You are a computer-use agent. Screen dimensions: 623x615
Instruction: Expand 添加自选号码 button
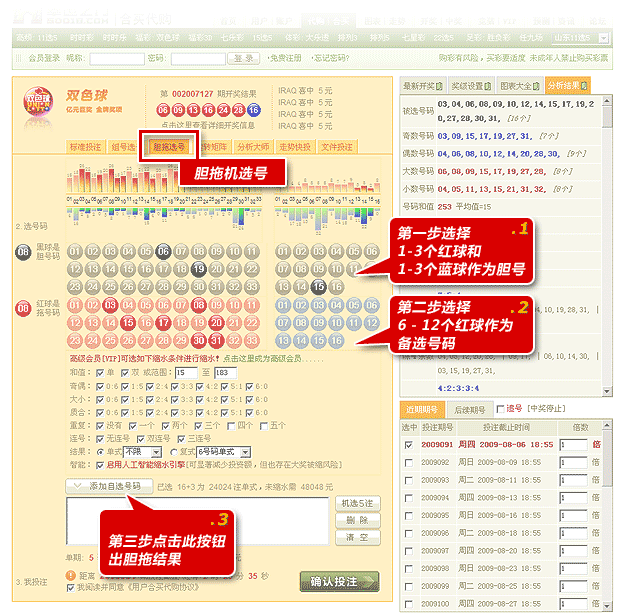tap(109, 486)
